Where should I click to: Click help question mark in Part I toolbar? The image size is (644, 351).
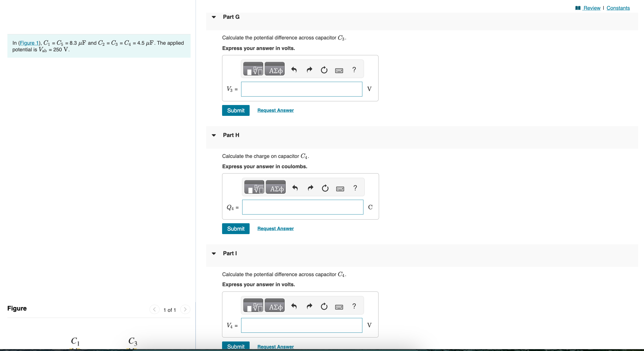pyautogui.click(x=354, y=306)
